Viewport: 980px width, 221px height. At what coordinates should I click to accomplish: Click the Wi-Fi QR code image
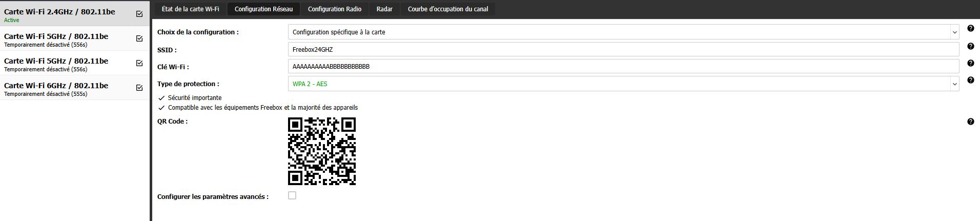[x=322, y=151]
